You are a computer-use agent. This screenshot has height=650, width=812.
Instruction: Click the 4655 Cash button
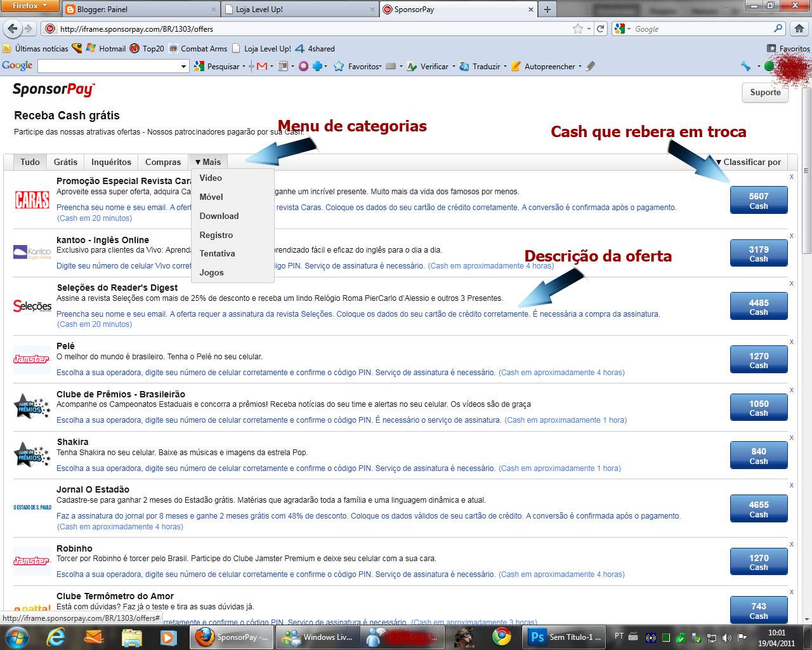759,509
